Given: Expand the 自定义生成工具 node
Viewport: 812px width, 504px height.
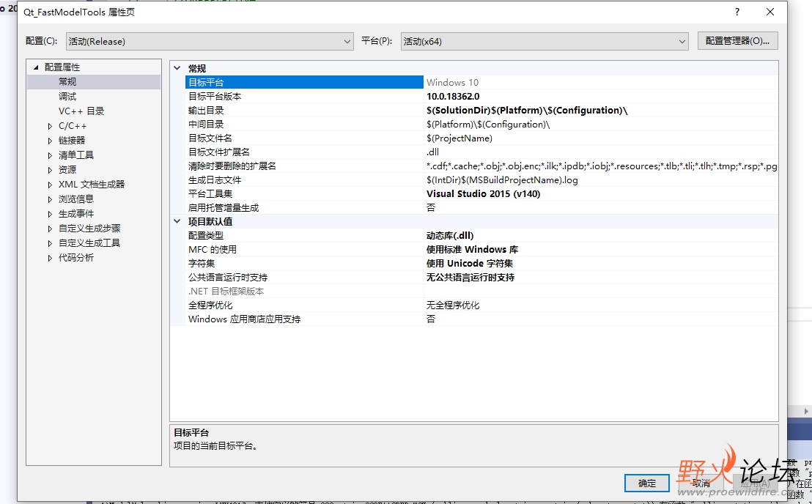Looking at the screenshot, I should click(50, 243).
